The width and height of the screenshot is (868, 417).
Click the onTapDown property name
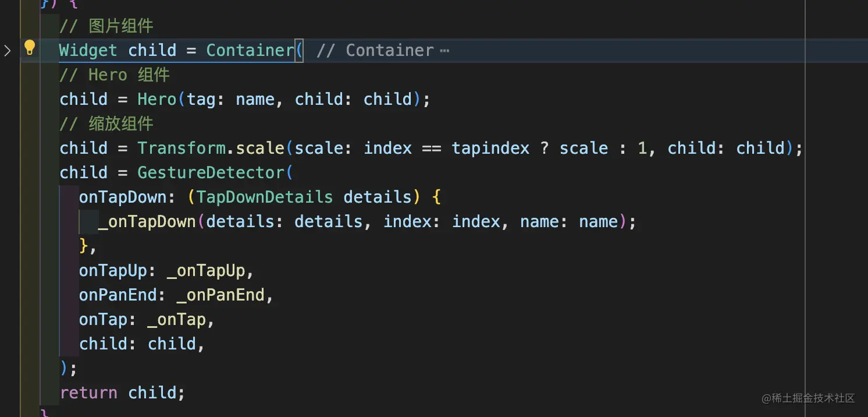click(x=123, y=197)
